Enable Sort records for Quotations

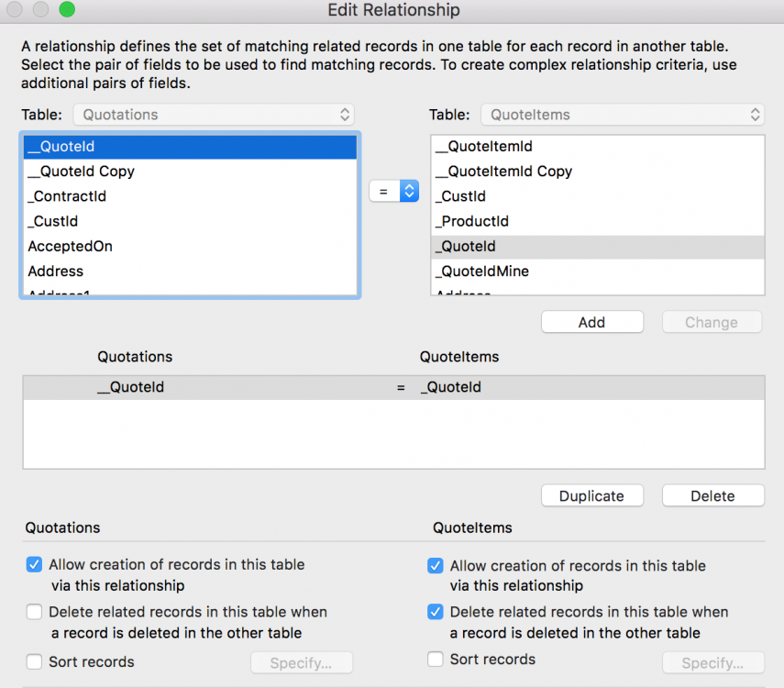(35, 661)
